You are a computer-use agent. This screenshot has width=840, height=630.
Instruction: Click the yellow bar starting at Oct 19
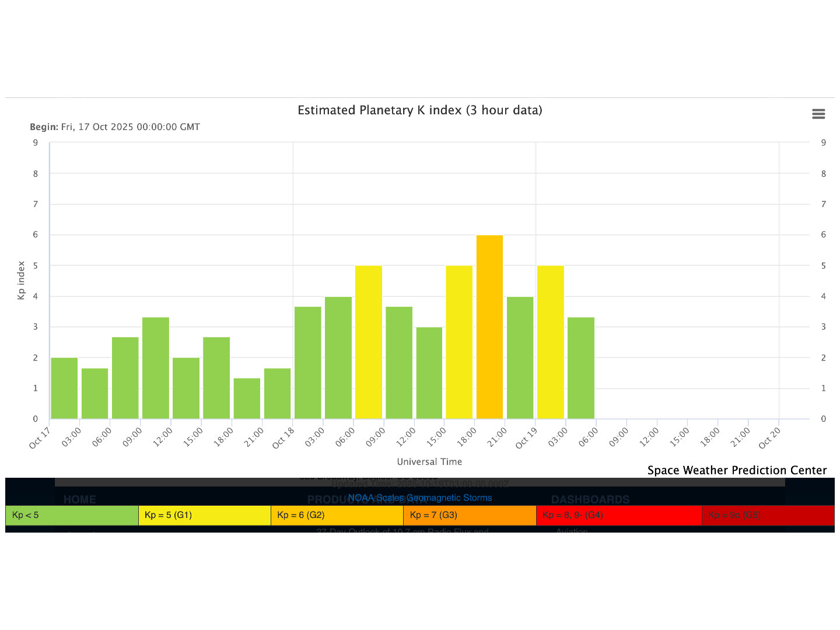[x=550, y=342]
